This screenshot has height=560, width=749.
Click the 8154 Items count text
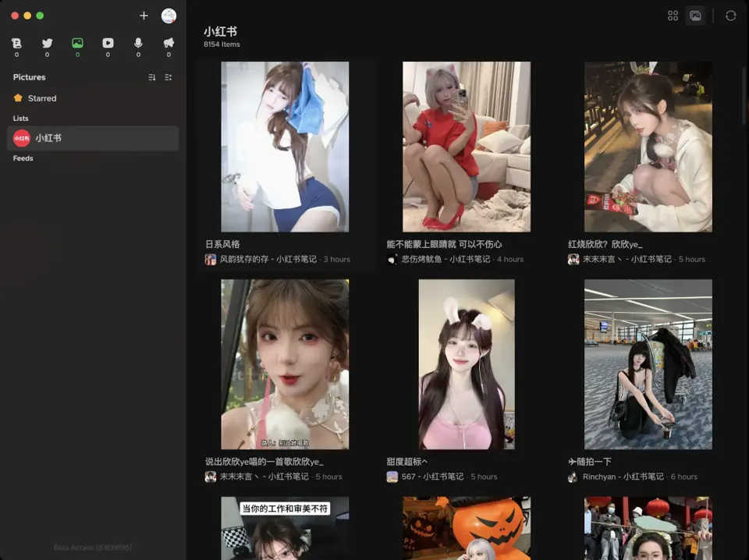(x=222, y=44)
